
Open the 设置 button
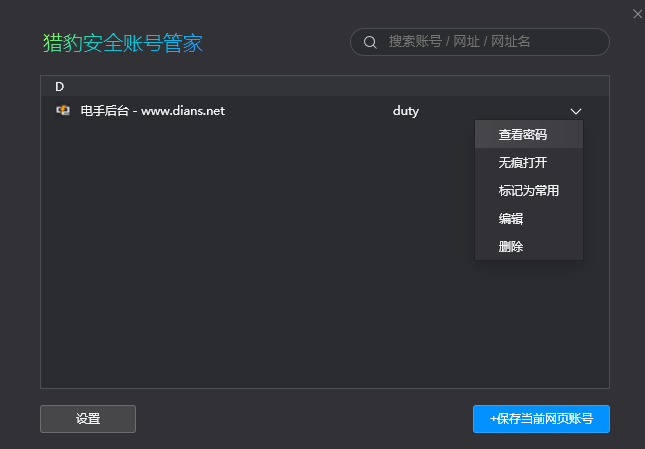pyautogui.click(x=88, y=419)
